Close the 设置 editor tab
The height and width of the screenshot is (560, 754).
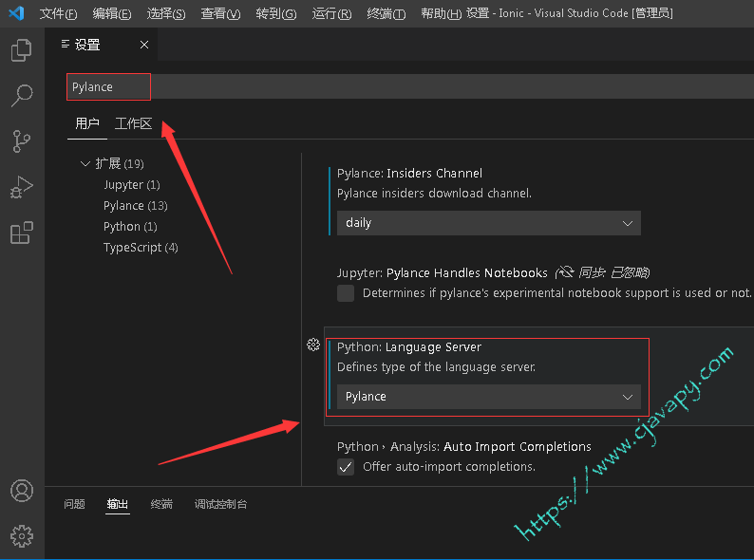click(144, 45)
